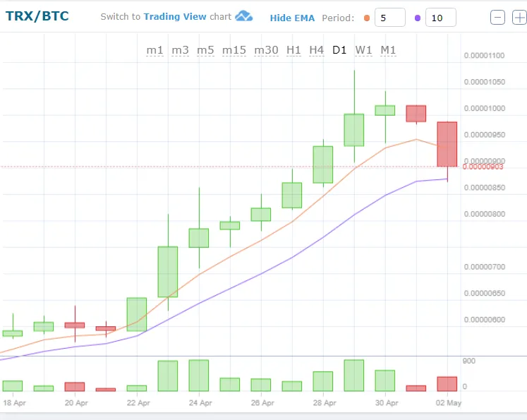Switch to m5 timeframe
The image size is (527, 420).
(205, 50)
